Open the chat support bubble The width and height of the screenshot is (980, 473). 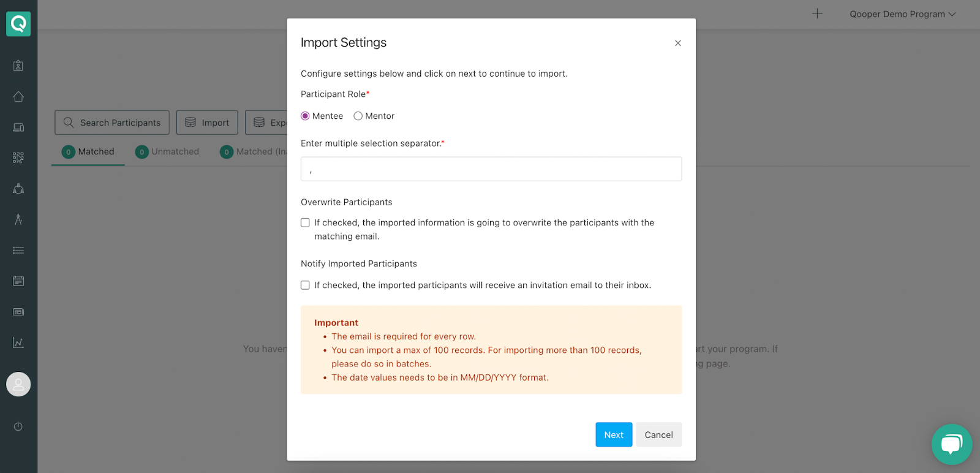click(952, 444)
